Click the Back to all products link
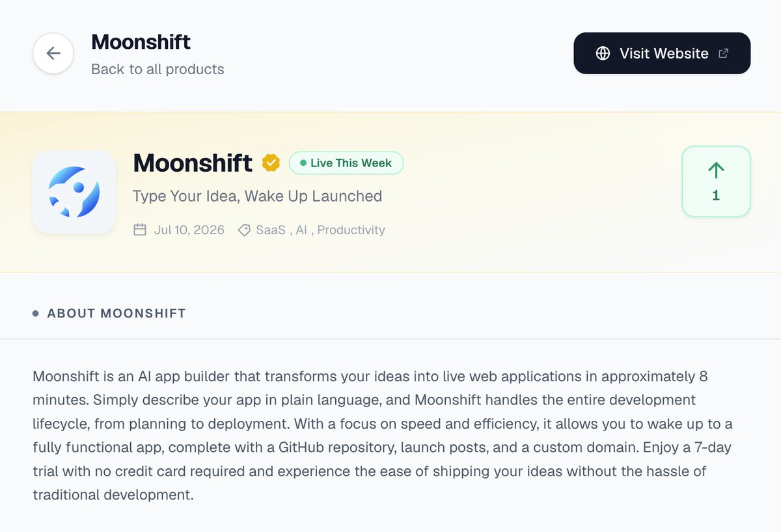The width and height of the screenshot is (781, 532). pos(158,69)
